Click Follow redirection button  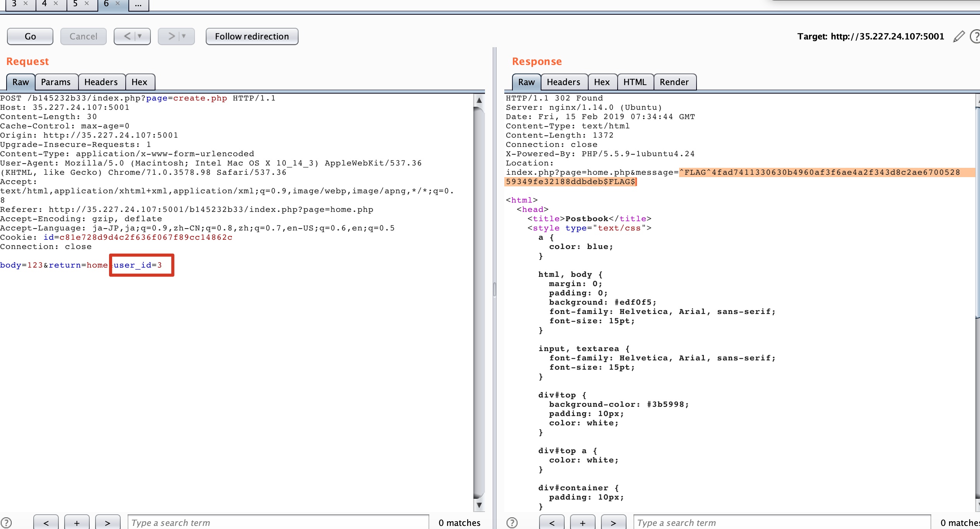252,36
